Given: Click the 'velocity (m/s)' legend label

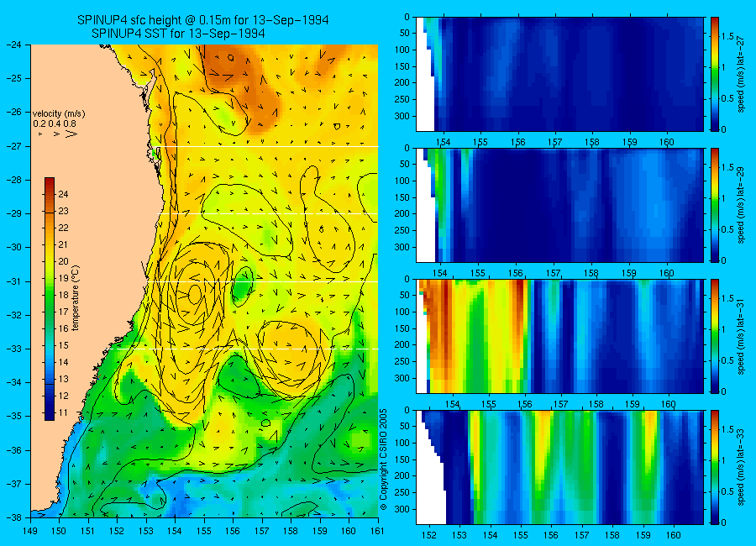Looking at the screenshot, I should [59, 114].
